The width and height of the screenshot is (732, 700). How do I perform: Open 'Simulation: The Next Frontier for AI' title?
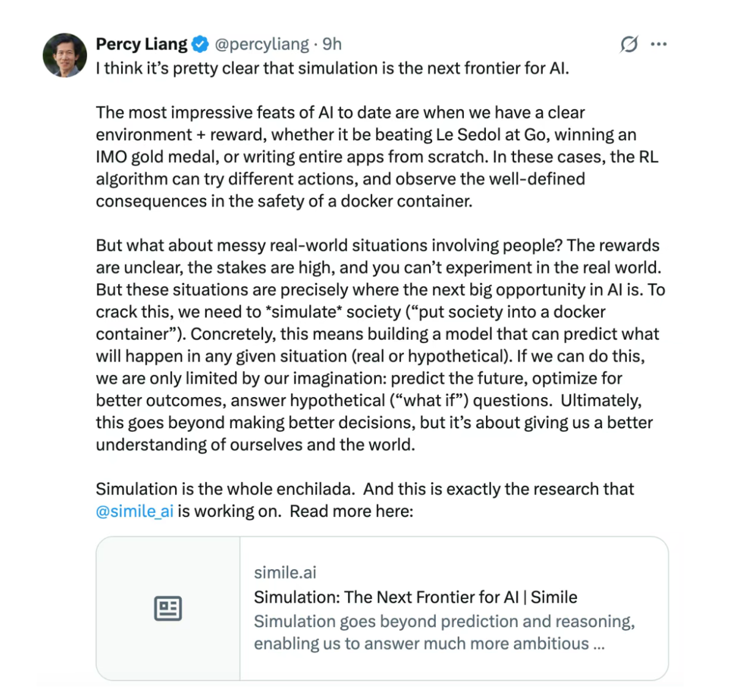coord(416,597)
